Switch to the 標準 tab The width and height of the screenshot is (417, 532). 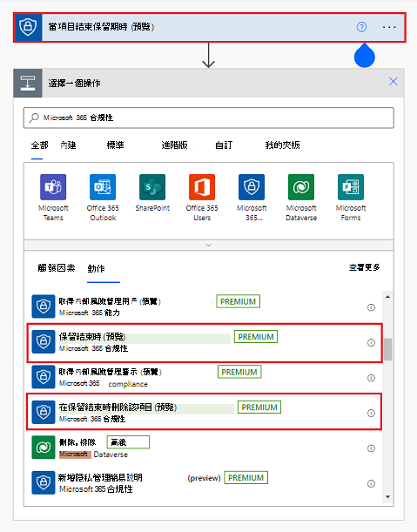click(x=116, y=145)
